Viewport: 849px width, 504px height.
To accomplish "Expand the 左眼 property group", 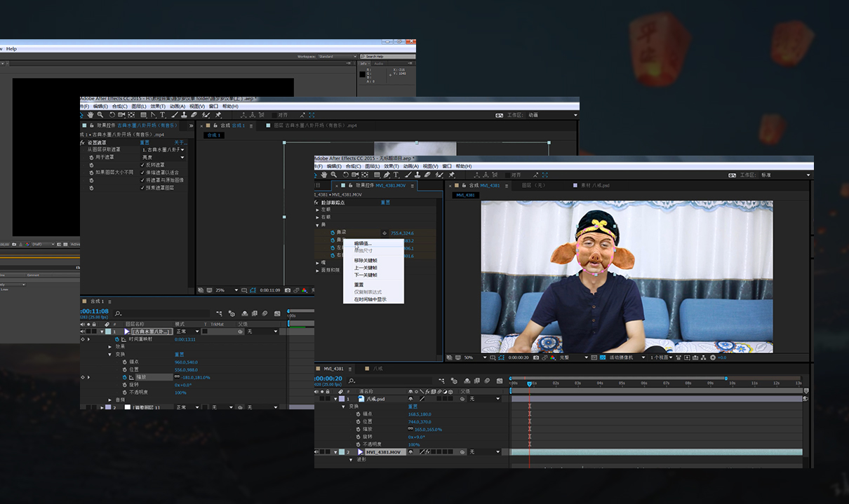I will [317, 210].
